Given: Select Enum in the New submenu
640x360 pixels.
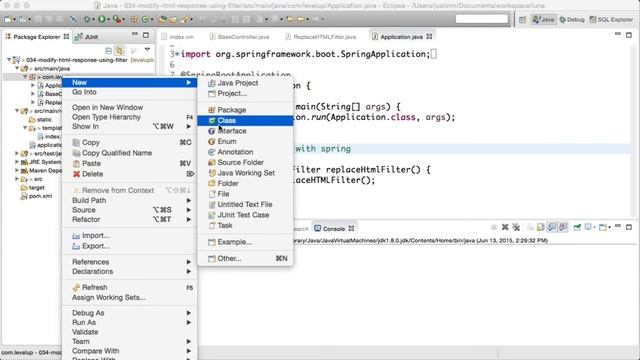Looking at the screenshot, I should pyautogui.click(x=245, y=141).
